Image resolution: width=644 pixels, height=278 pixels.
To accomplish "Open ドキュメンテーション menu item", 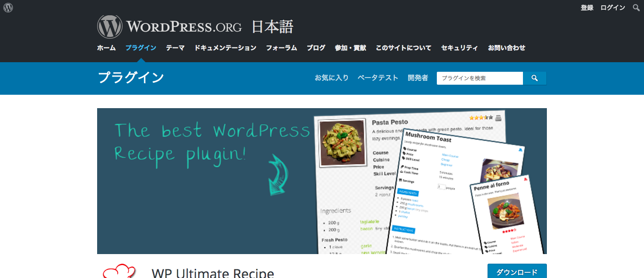I will click(225, 48).
